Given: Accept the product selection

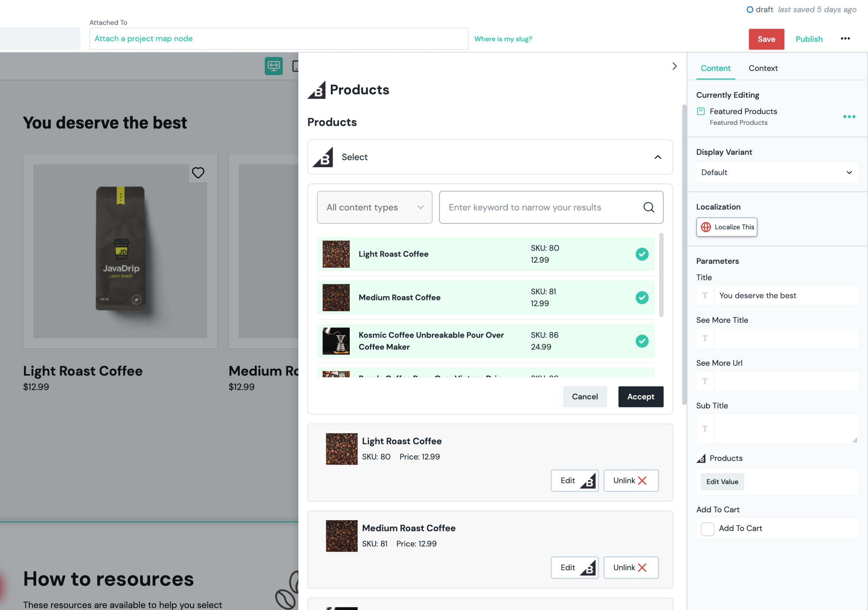Looking at the screenshot, I should 640,396.
